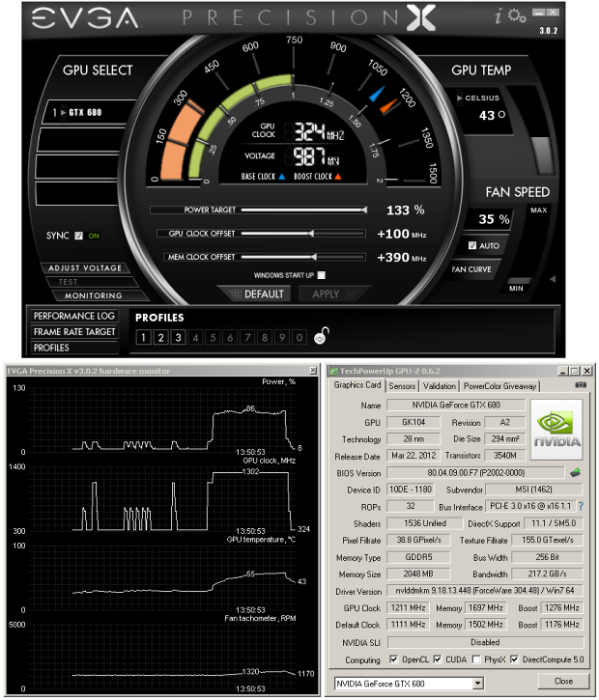The image size is (599, 700).
Task: Click the bus interface question mark
Action: click(x=581, y=506)
